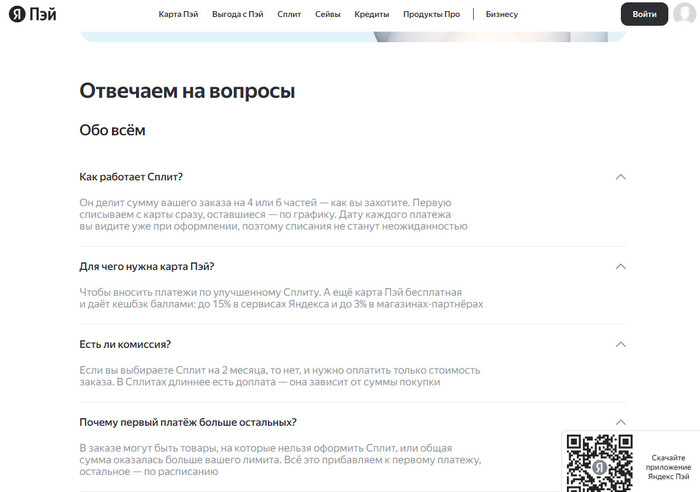
Task: Open the user avatar profile icon
Action: click(x=684, y=13)
